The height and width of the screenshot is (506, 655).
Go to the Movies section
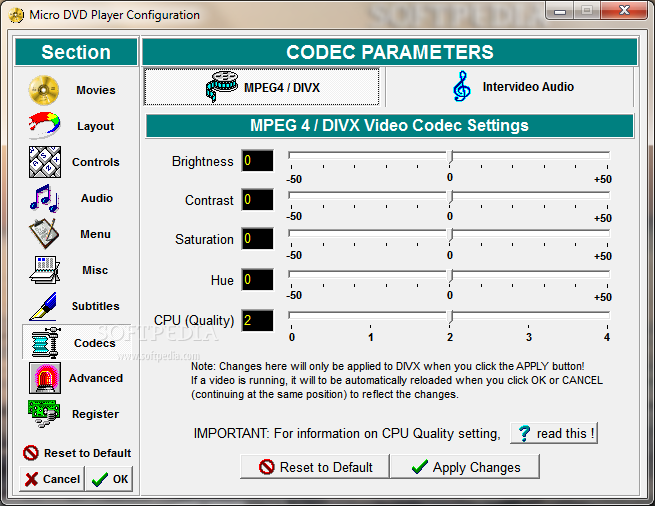pos(96,90)
